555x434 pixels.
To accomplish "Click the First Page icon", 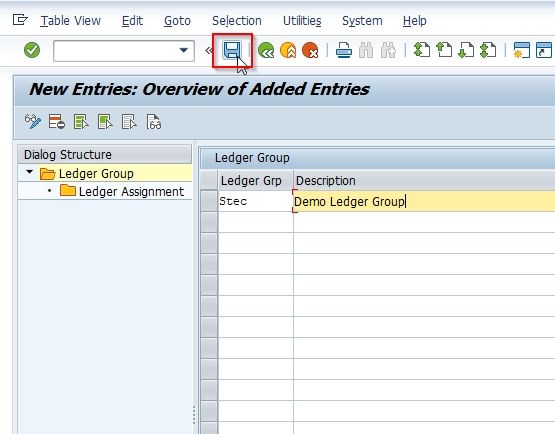I will click(422, 50).
